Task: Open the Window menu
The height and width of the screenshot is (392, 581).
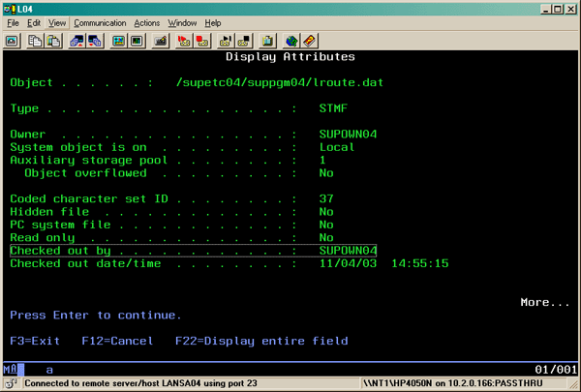Action: pyautogui.click(x=182, y=23)
